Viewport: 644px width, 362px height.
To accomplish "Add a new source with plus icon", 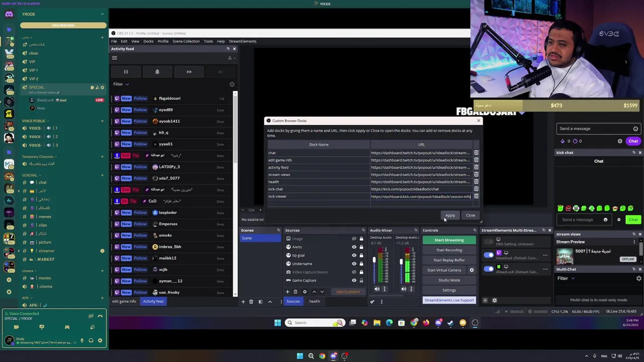I will point(288,292).
